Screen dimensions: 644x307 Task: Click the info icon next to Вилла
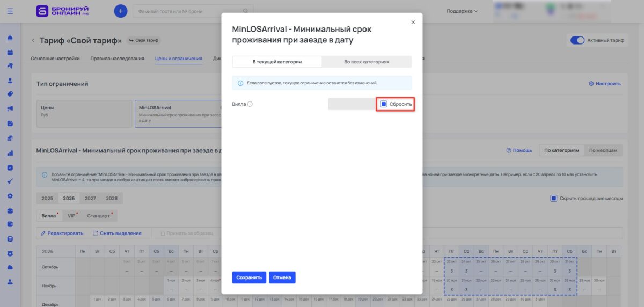pos(250,104)
